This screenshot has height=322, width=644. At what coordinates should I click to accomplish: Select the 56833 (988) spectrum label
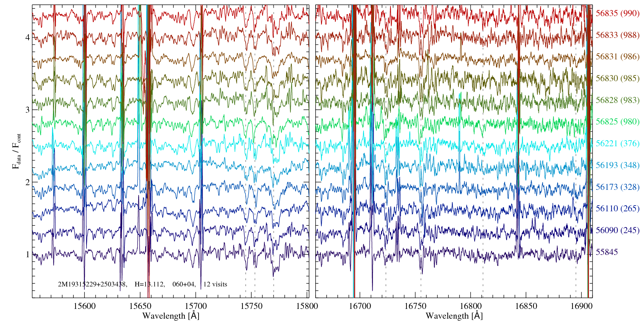(617, 35)
